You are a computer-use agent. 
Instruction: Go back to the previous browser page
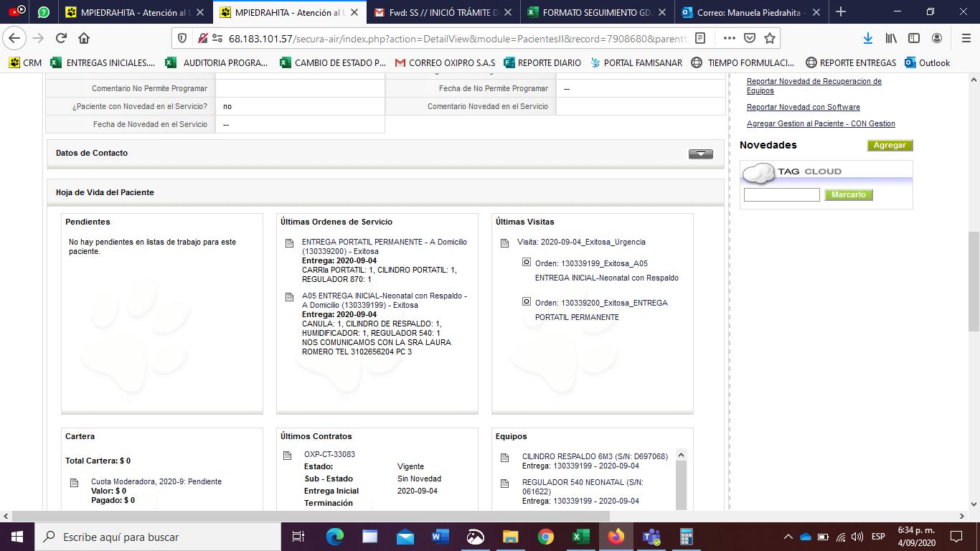coord(16,38)
